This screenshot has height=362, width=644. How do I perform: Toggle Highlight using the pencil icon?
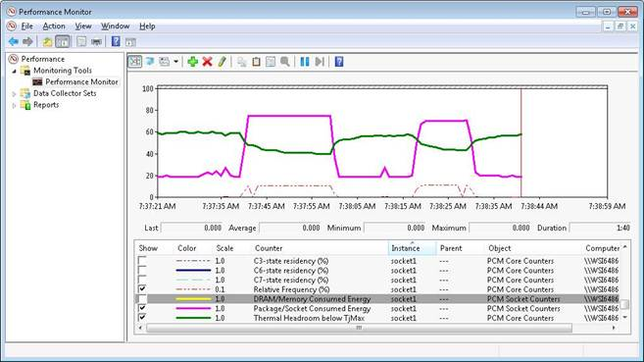(222, 62)
